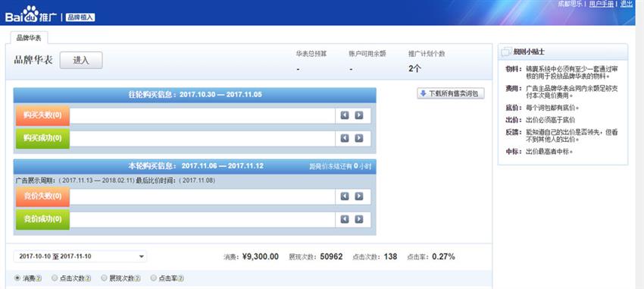The width and height of the screenshot is (644, 289).
Task: Next arrow in 竞价成功(0) row
Action: point(359,219)
